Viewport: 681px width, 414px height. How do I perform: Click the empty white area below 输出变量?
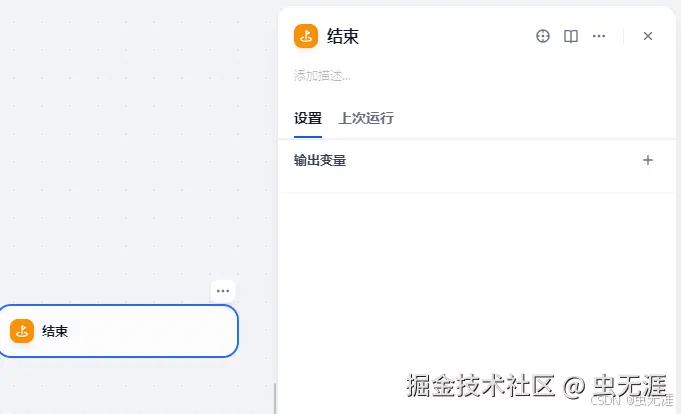click(x=476, y=278)
